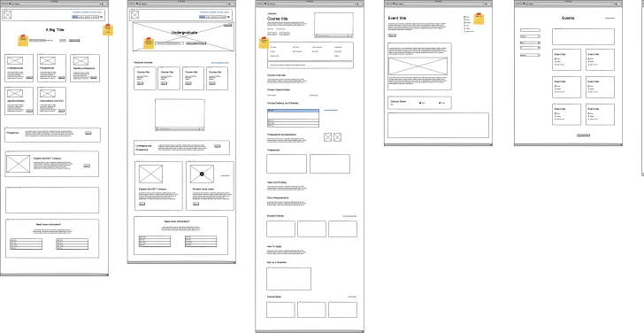The height and width of the screenshot is (333, 644).
Task: Select sticky note on Course title wireframe
Action: pyautogui.click(x=264, y=43)
